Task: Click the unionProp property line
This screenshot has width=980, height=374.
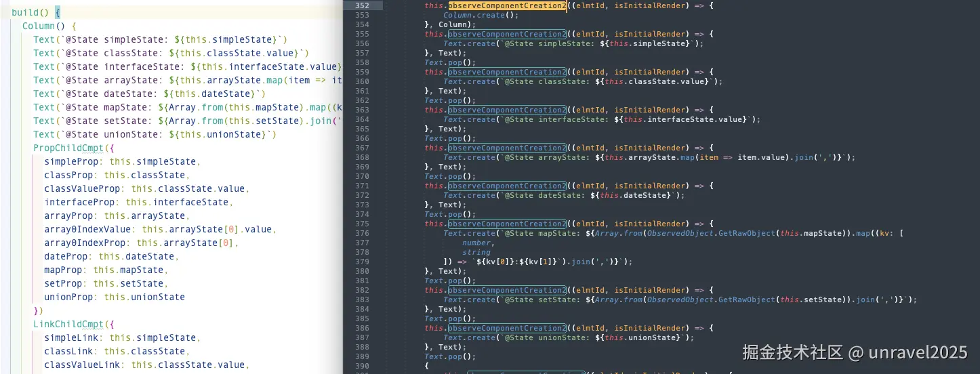Action: click(115, 297)
